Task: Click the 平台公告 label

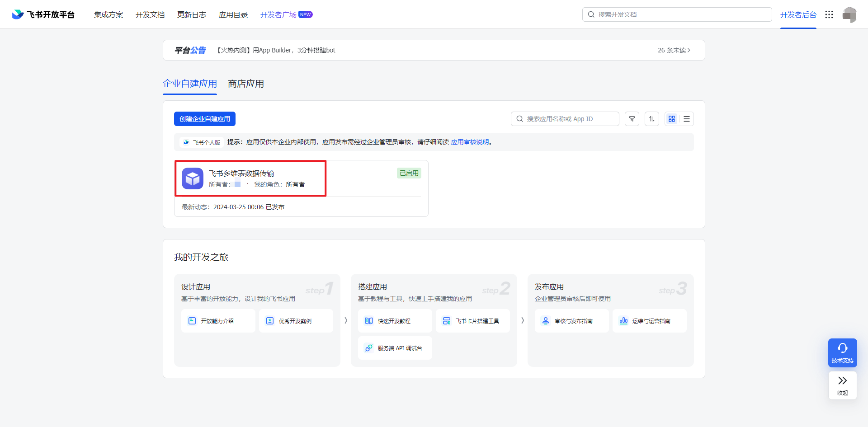Action: 190,50
